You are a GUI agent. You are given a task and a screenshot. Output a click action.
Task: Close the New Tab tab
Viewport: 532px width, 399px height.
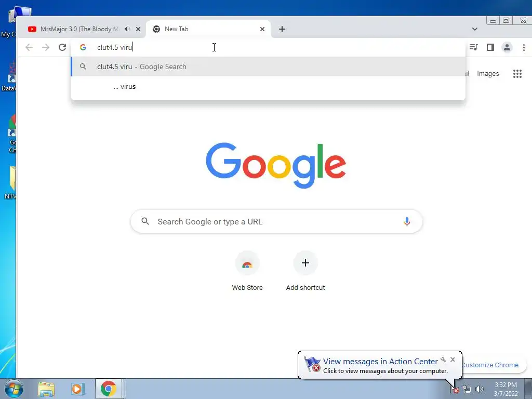(262, 29)
